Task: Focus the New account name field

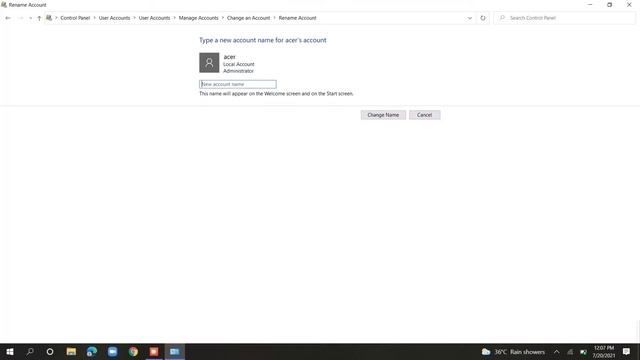Action: point(238,84)
